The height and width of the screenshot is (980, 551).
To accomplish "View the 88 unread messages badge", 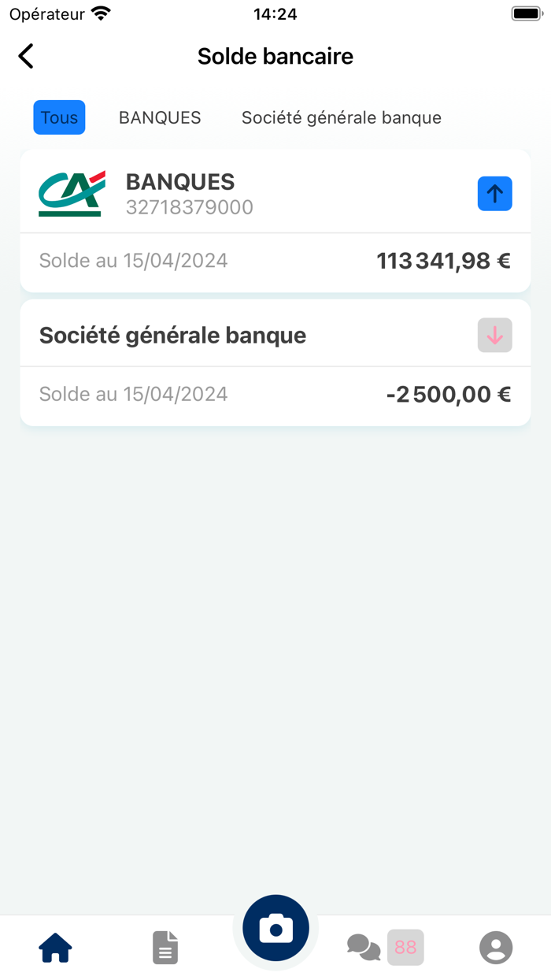I will pyautogui.click(x=405, y=948).
